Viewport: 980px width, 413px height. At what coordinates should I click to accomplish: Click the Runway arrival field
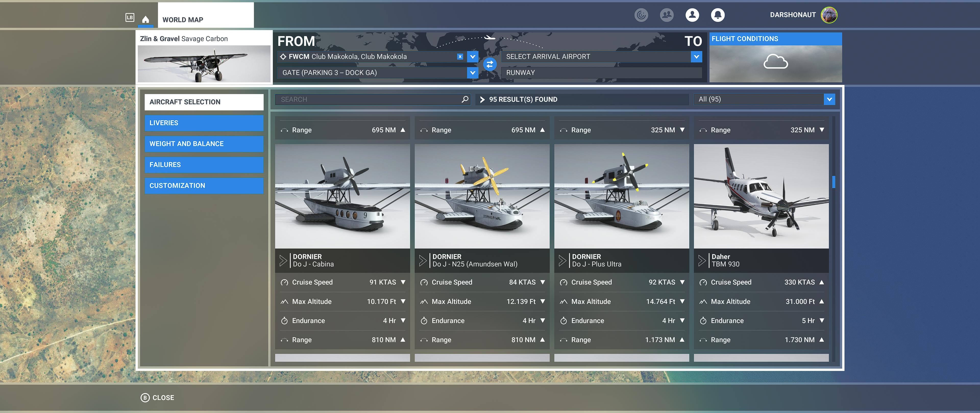(x=602, y=73)
